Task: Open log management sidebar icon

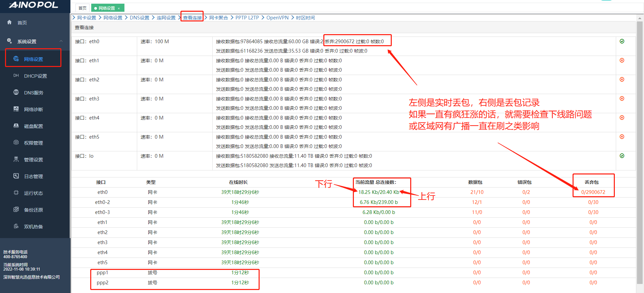Action: click(x=16, y=176)
